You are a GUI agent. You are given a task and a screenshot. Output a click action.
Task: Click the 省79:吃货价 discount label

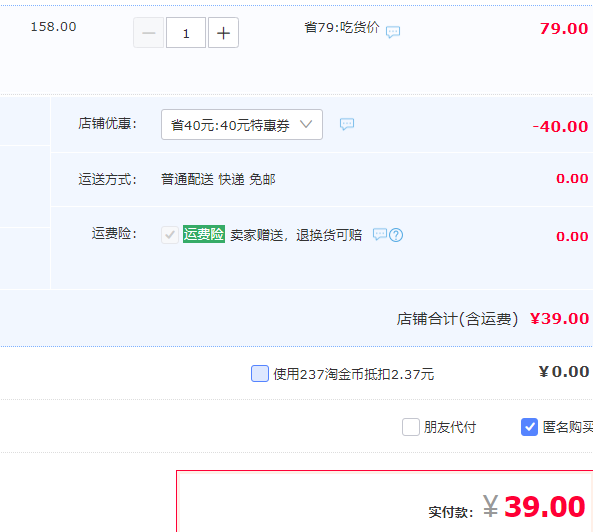click(342, 28)
